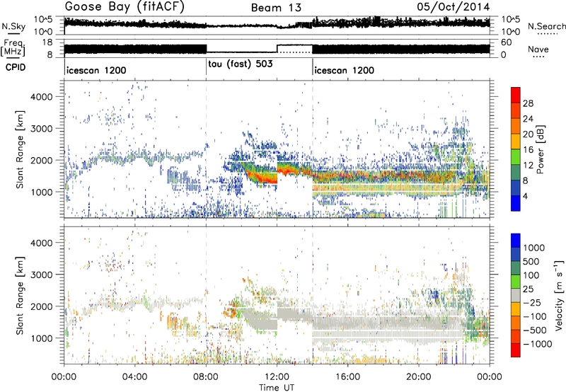The image size is (566, 392).
Task: Click the "1000" tick on velocity panel axis
Action: coord(41,338)
